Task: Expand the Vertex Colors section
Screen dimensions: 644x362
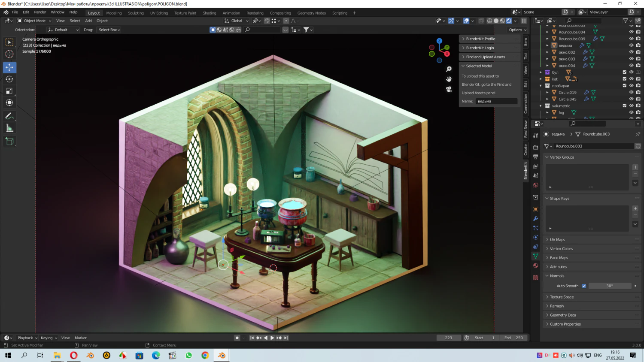Action: (x=592, y=249)
